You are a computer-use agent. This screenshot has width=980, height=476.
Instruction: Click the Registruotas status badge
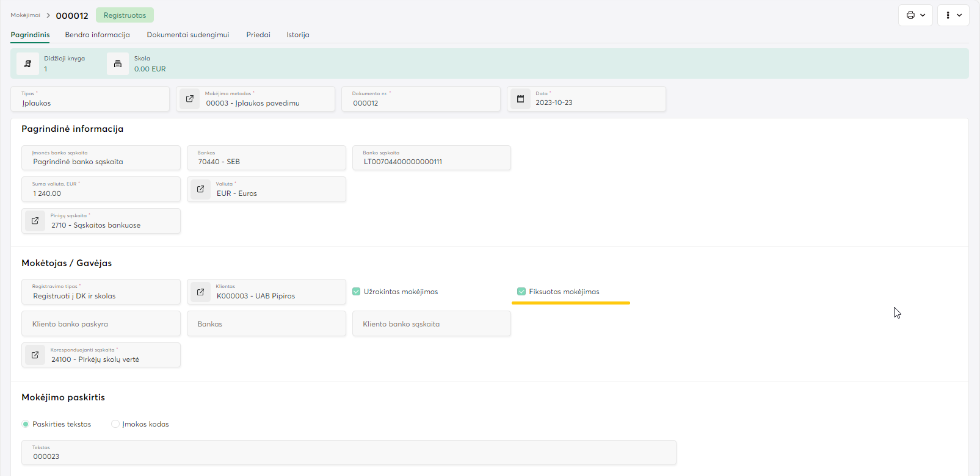coord(125,15)
